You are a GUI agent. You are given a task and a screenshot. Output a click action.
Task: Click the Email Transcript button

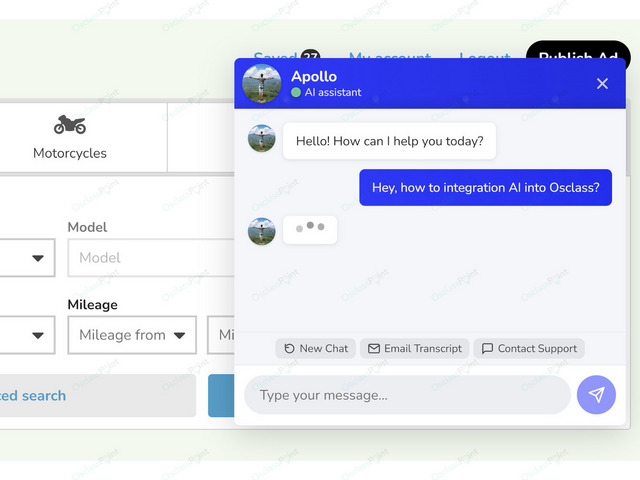pyautogui.click(x=414, y=349)
